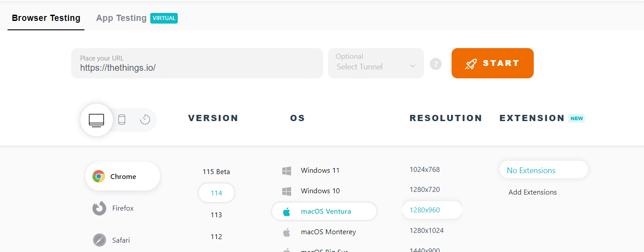Pick the 1280x720 resolution option
The width and height of the screenshot is (644, 252).
point(425,189)
